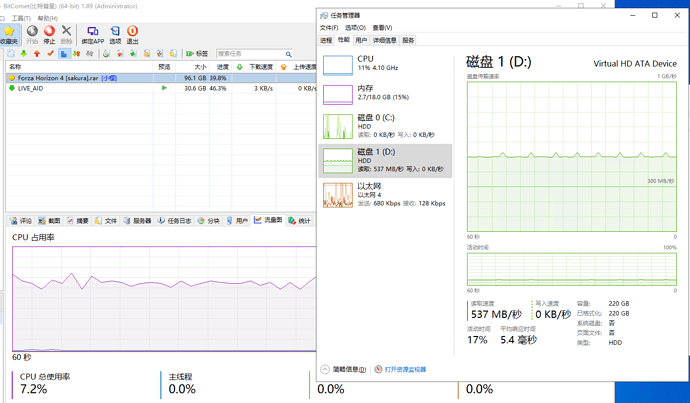Switch to the 评论 tab in the bottom panel
Viewport: 690px width, 403px height.
(21, 220)
